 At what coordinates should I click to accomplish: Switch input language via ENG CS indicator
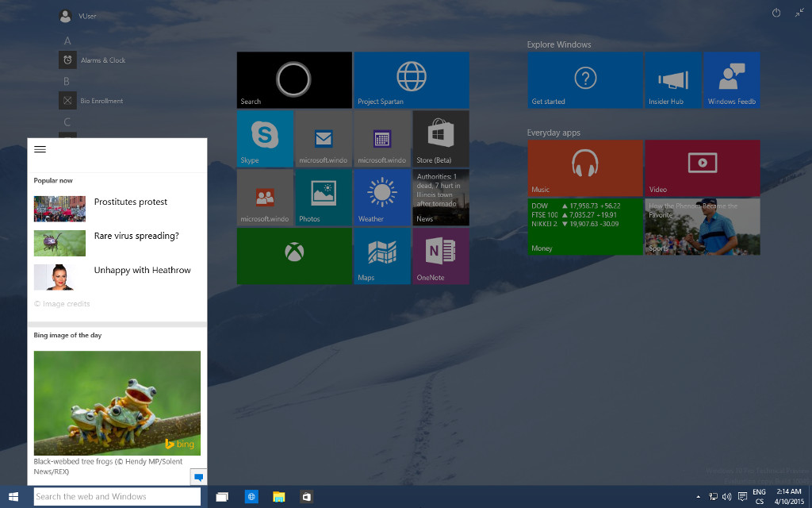tap(759, 497)
